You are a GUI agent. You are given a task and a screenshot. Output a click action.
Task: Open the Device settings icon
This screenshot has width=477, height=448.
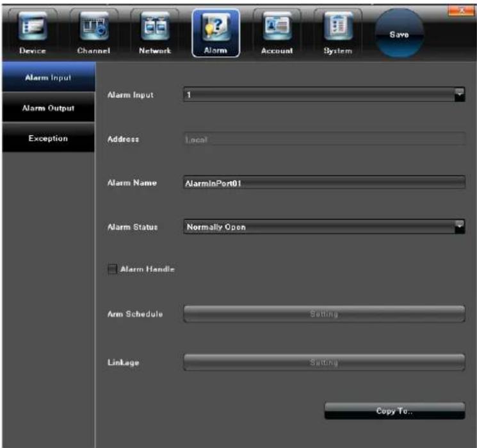(33, 33)
